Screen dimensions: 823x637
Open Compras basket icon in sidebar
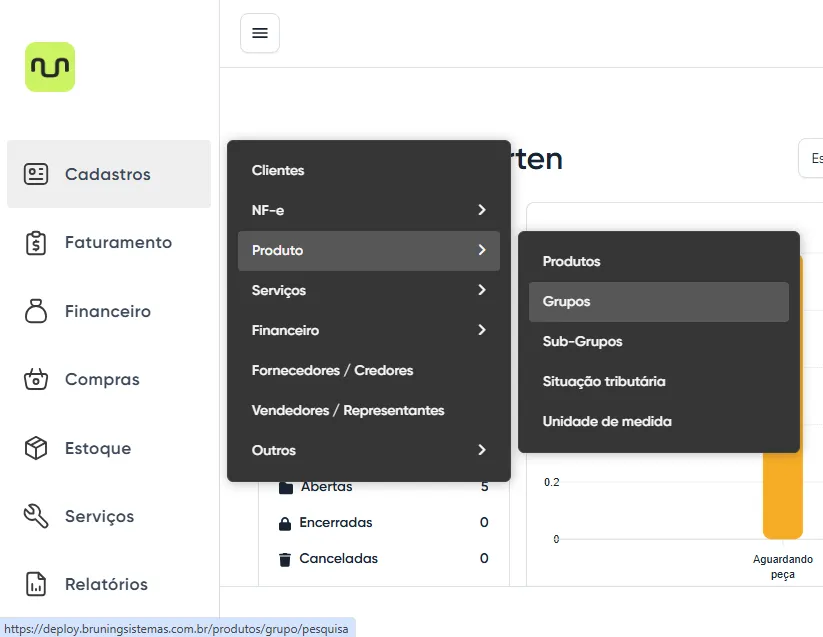[36, 380]
